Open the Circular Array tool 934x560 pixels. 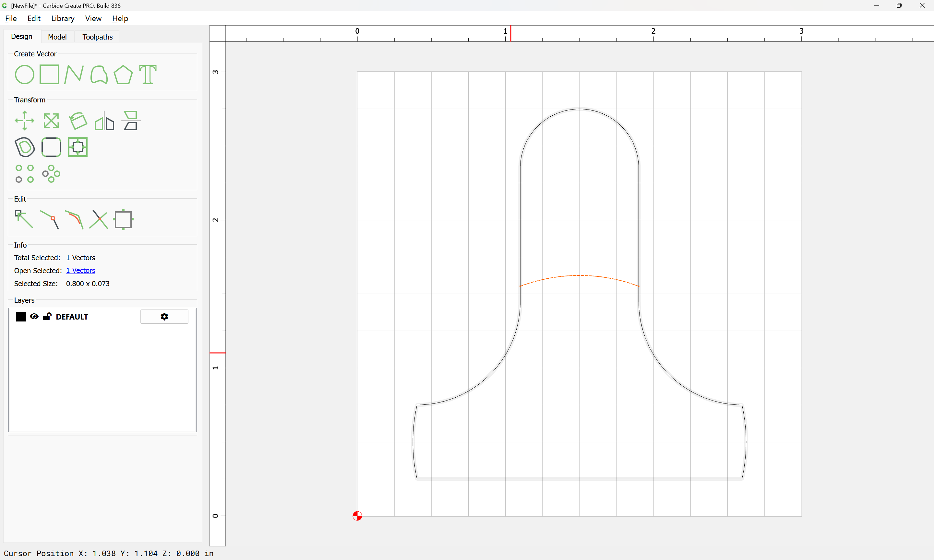coord(51,174)
